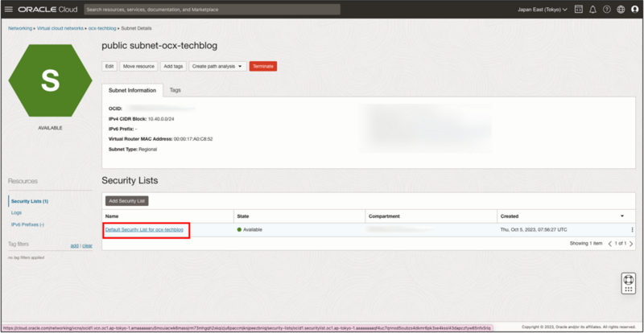This screenshot has width=644, height=333.
Task: Click the add tag filter link
Action: pyautogui.click(x=74, y=245)
